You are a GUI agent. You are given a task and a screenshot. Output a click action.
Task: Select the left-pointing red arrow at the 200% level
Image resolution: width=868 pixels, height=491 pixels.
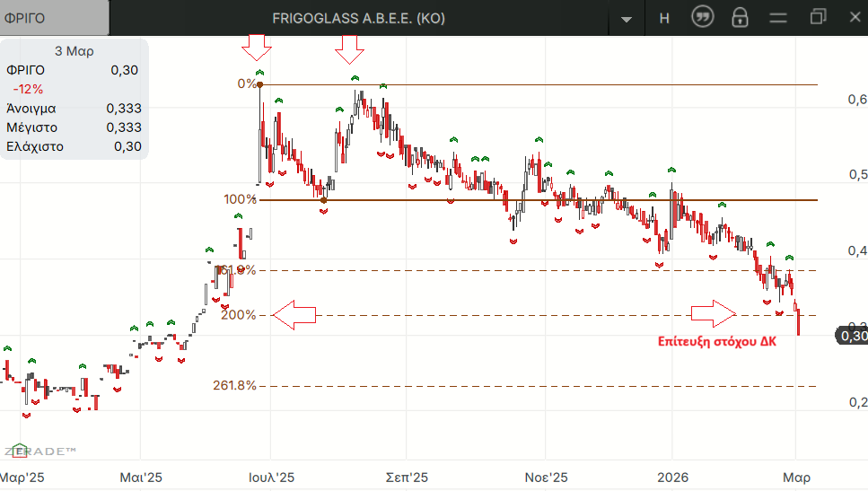point(294,315)
